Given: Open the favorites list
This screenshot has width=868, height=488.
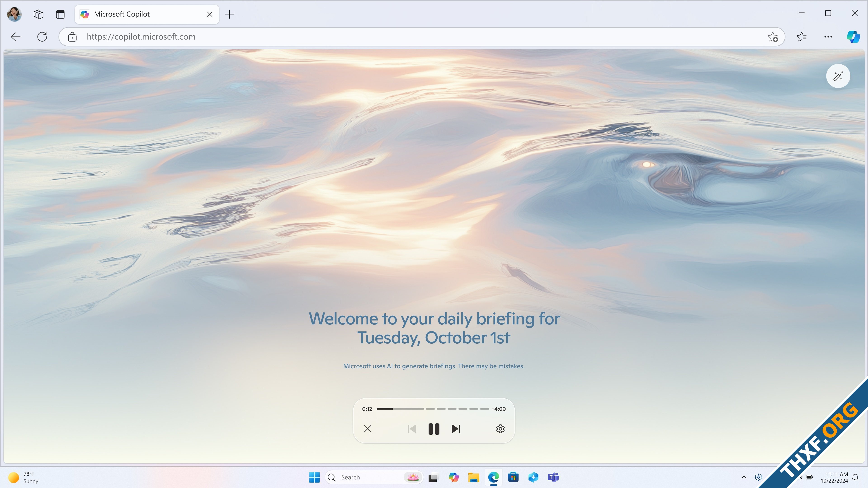Looking at the screenshot, I should click(x=802, y=37).
